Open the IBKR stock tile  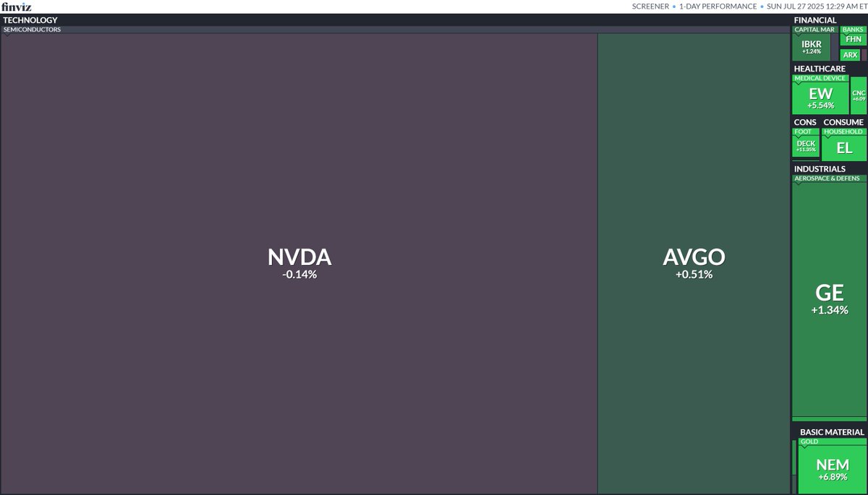[812, 47]
